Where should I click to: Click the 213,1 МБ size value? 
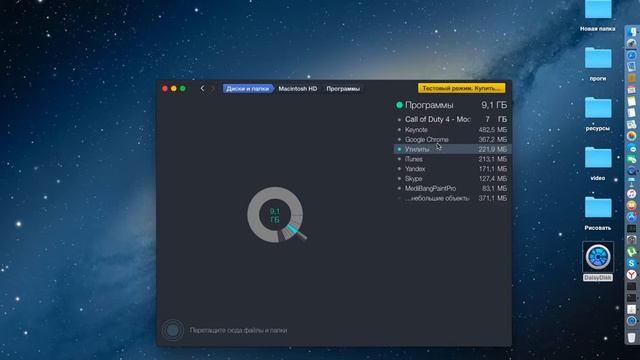coord(493,159)
